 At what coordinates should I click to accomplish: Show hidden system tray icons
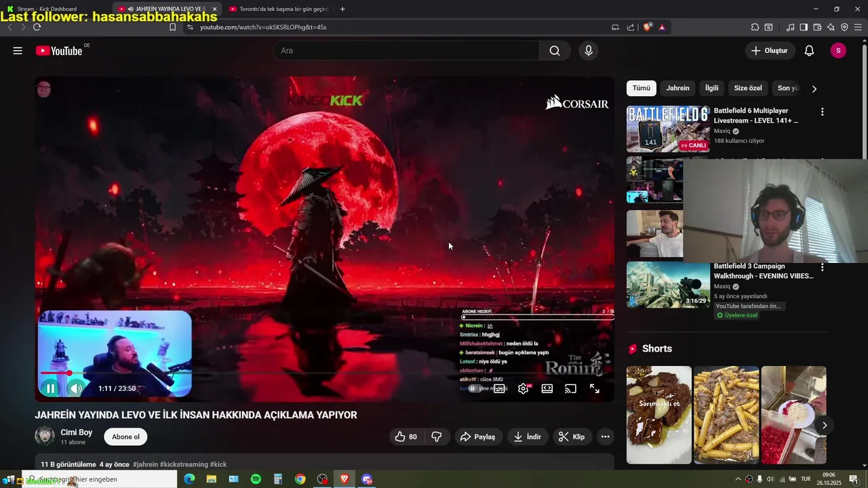(x=738, y=479)
